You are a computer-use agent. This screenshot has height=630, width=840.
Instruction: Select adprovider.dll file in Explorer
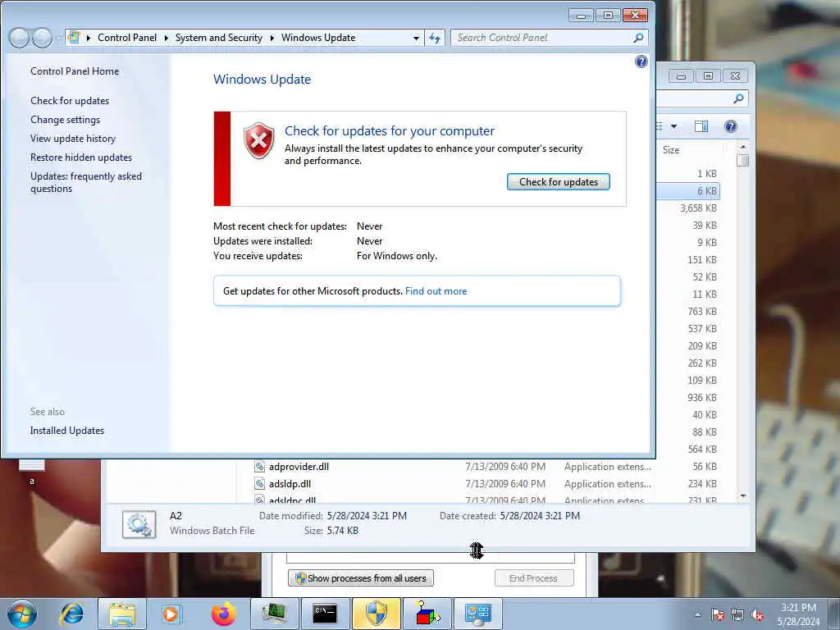[299, 466]
